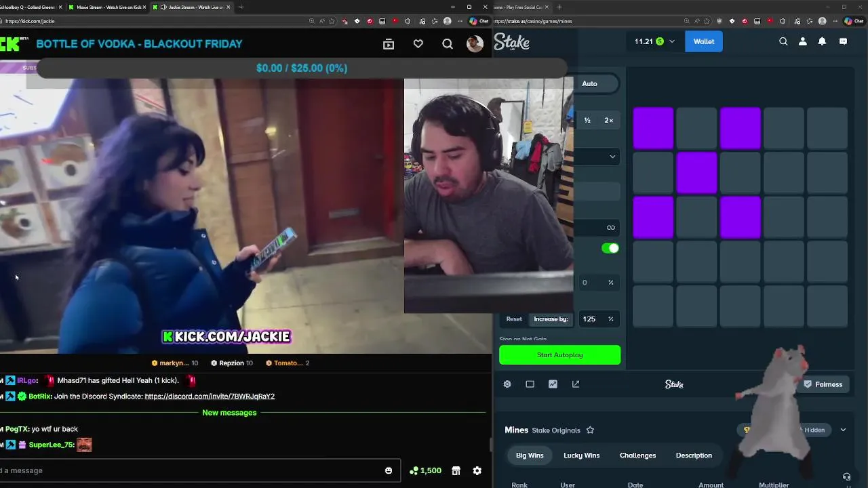Click SuperLee_75 emote in chat
Viewport: 868px width, 488px height.
84,445
